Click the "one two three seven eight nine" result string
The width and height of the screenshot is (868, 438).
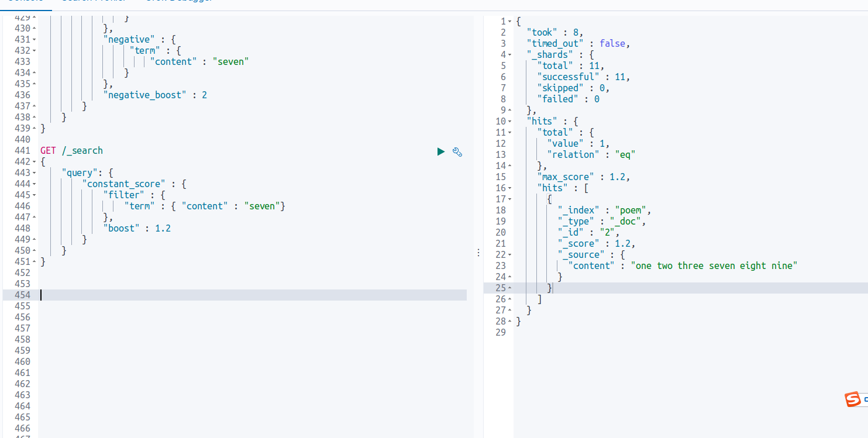pos(717,266)
